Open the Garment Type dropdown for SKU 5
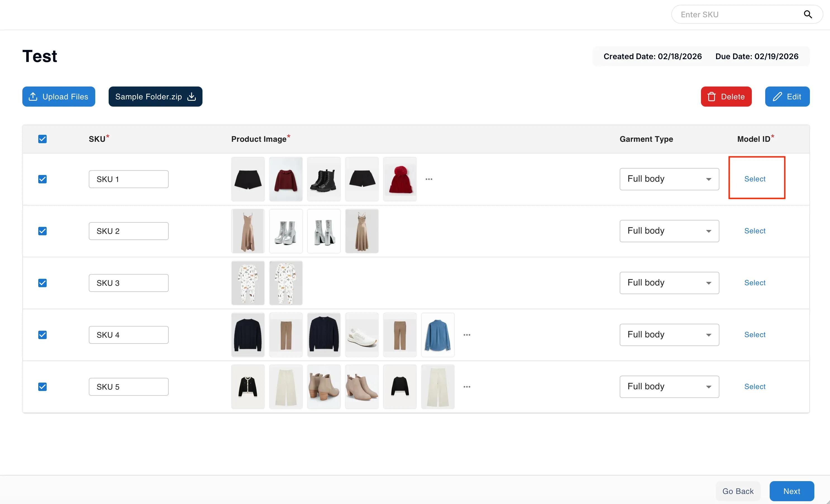This screenshot has height=504, width=830. point(669,387)
